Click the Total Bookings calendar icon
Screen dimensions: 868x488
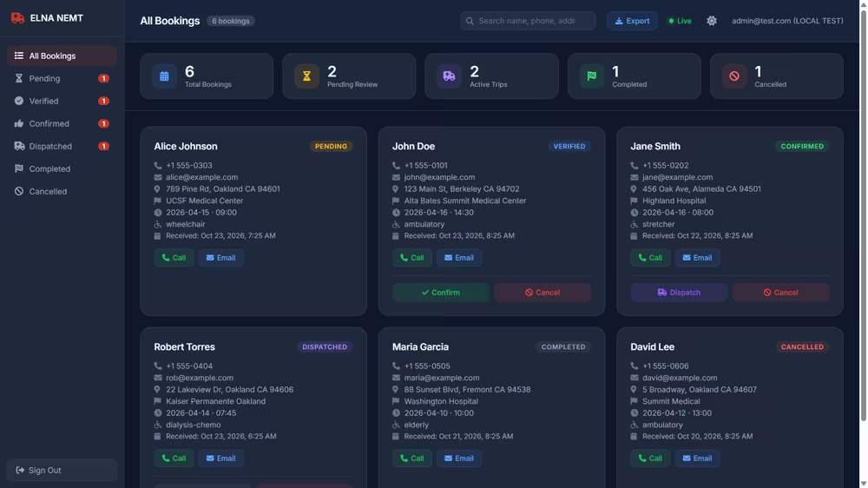tap(164, 76)
